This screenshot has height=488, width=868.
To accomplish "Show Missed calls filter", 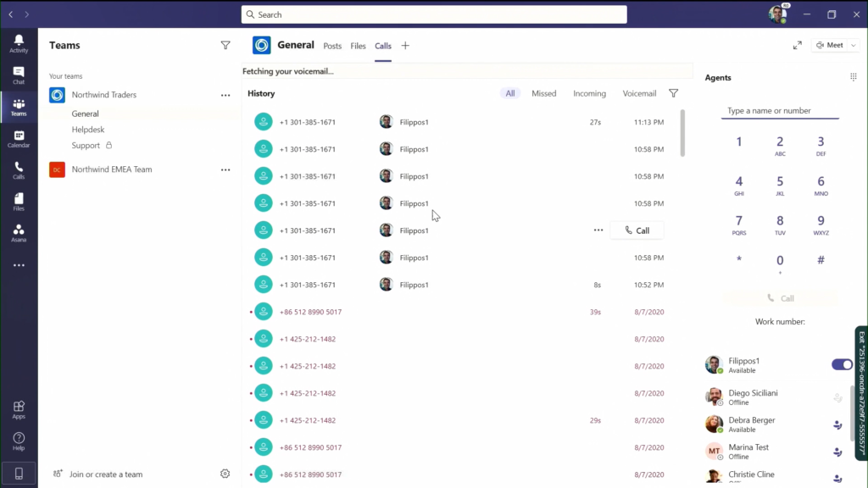I will (543, 93).
